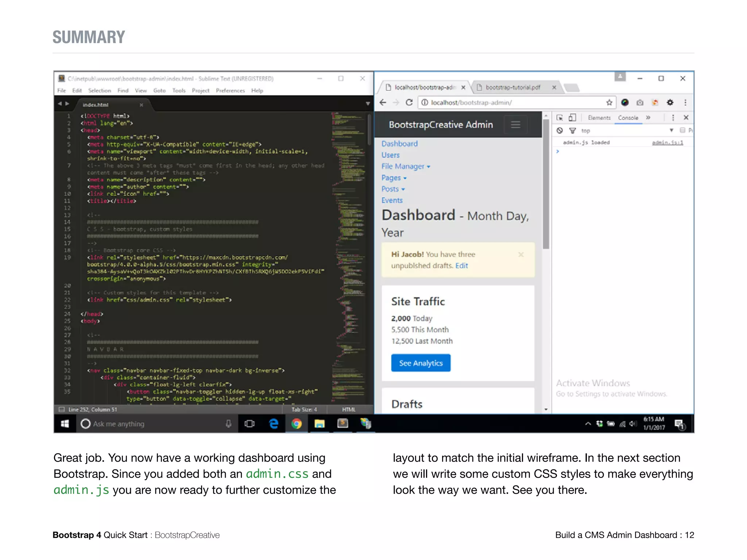Reload the localhost page
Viewport: 747px width, 560px height.
409,102
